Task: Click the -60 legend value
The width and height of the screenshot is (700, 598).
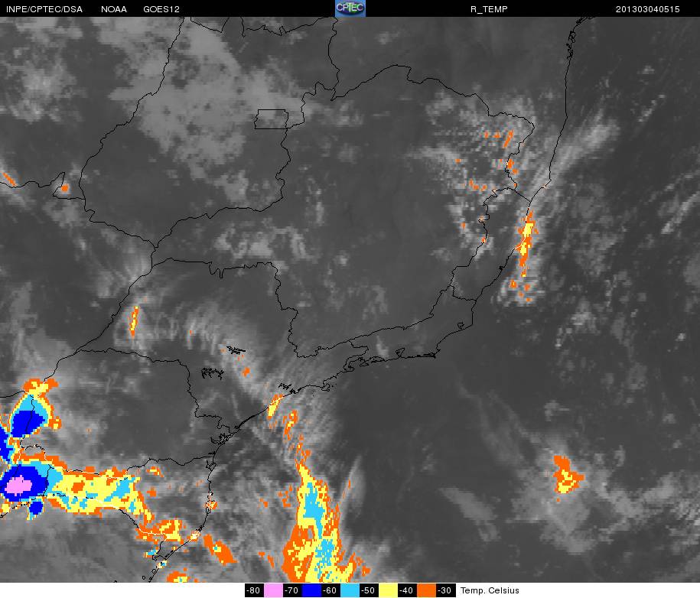Action: pos(330,590)
